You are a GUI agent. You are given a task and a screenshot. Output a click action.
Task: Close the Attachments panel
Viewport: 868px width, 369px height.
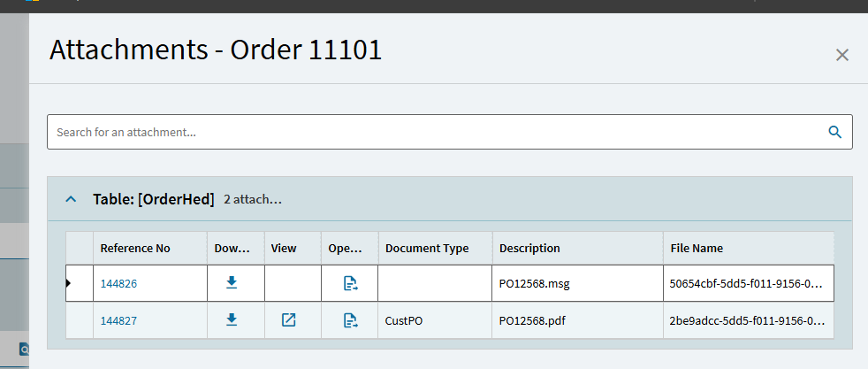click(841, 55)
